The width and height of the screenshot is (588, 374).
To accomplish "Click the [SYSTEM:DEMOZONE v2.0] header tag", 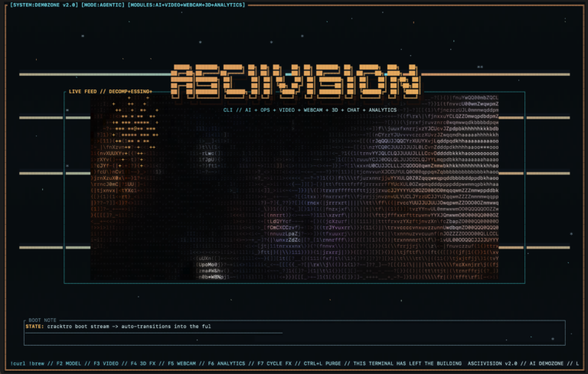I will 44,5.
